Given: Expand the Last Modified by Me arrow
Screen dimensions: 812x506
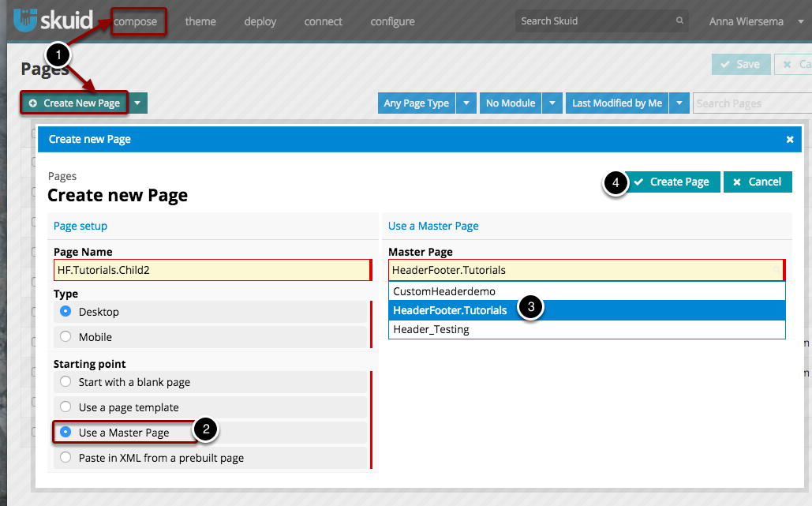Looking at the screenshot, I should (x=679, y=103).
